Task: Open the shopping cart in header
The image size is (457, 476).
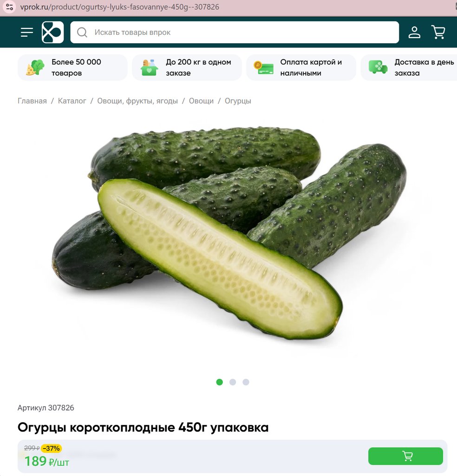Action: coord(438,32)
